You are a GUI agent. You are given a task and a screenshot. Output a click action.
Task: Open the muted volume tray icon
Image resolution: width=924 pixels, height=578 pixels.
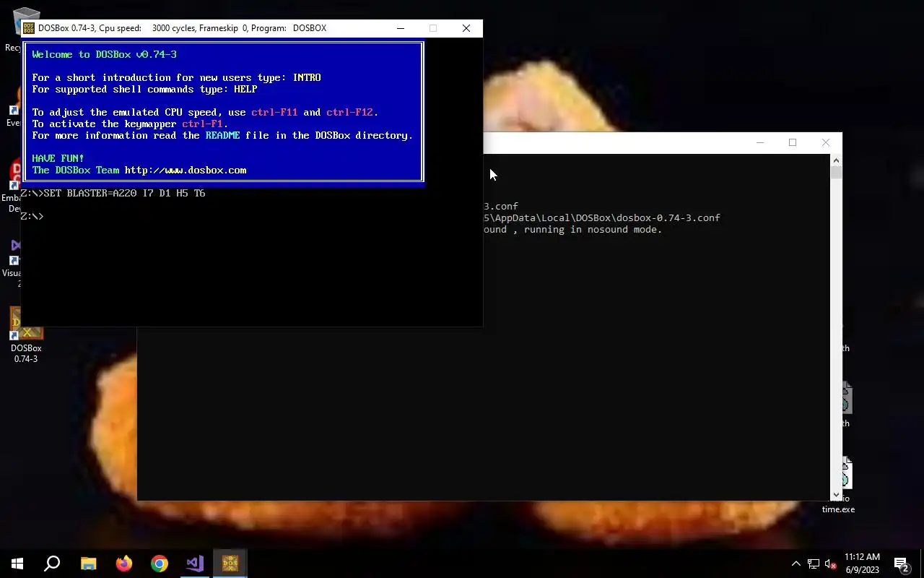831,564
